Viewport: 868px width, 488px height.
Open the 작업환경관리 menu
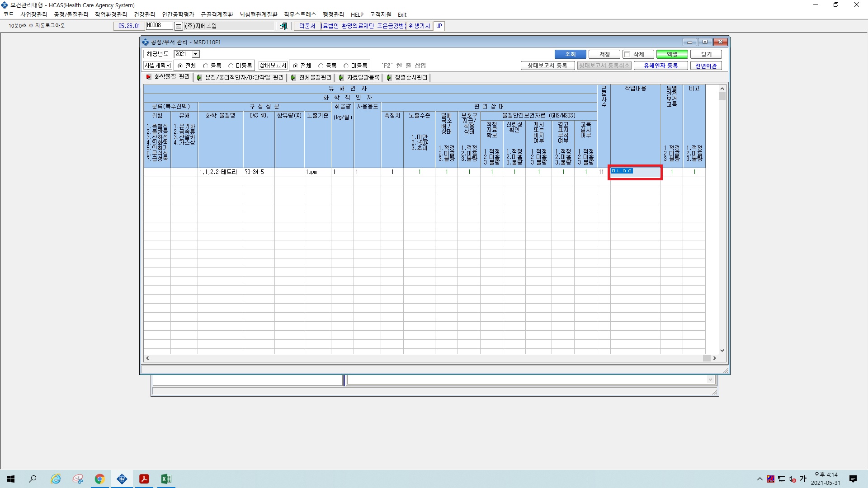(111, 14)
